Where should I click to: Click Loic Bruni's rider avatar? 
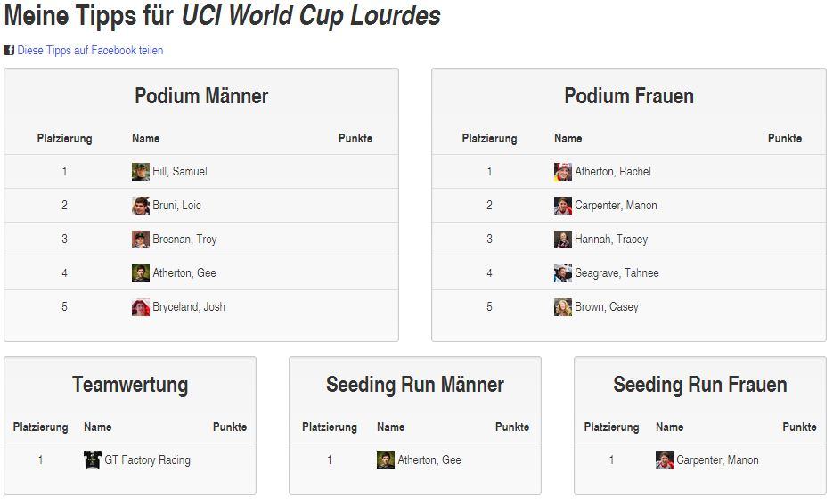coord(141,206)
